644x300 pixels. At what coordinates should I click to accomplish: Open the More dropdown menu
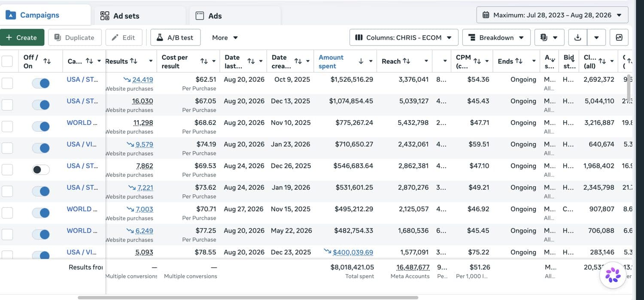[225, 37]
